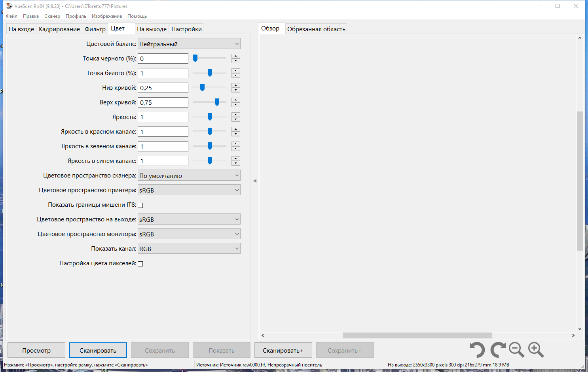Click the VueScan application icon in title bar
The image size is (588, 372).
click(9, 6)
